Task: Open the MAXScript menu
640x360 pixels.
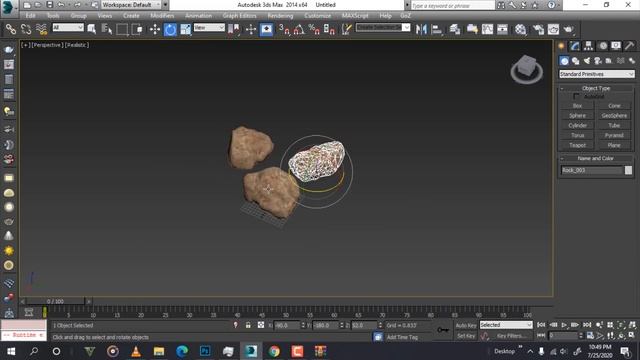Action: coord(355,16)
